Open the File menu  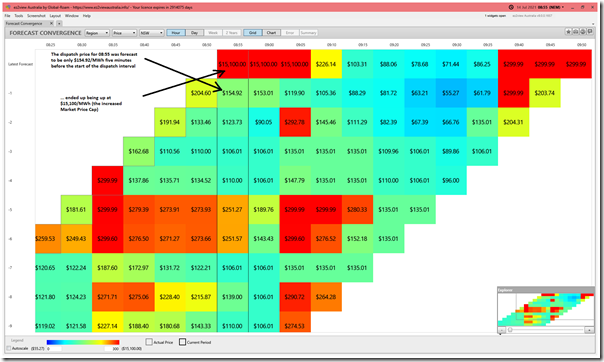pyautogui.click(x=7, y=16)
